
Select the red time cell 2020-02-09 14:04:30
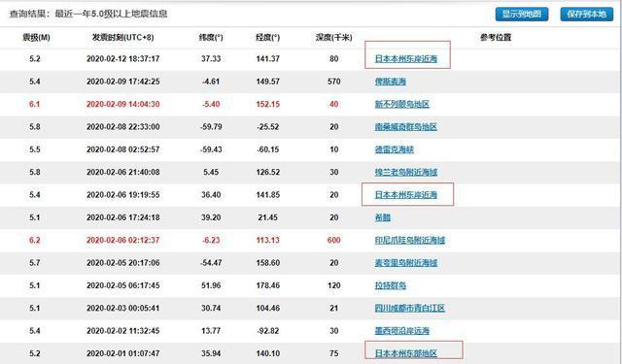[x=123, y=104]
